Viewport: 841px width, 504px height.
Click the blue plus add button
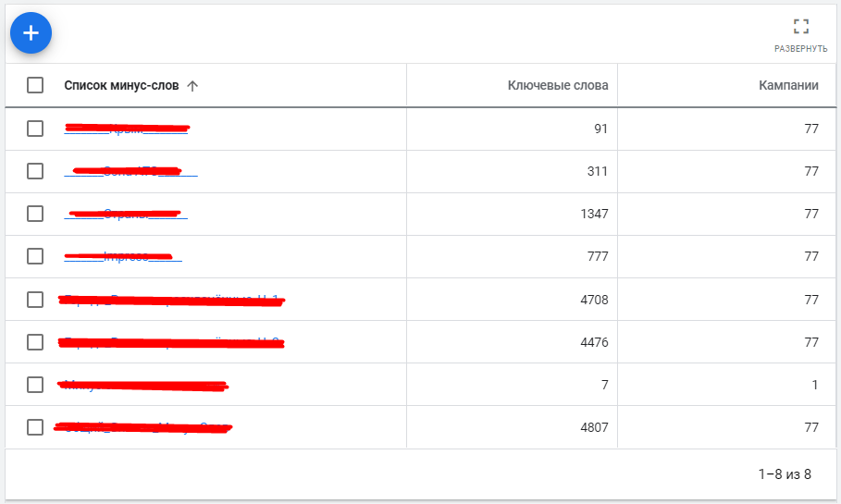tap(31, 33)
